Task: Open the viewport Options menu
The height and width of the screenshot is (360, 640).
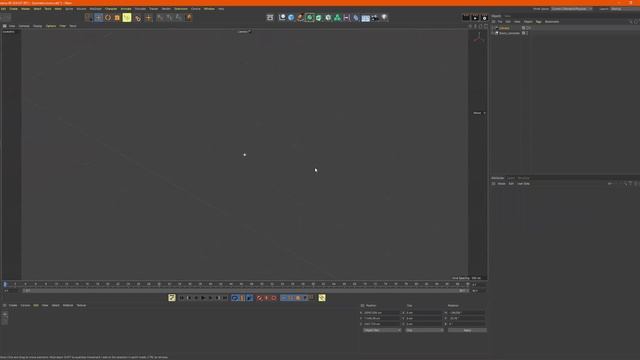Action: pyautogui.click(x=51, y=26)
